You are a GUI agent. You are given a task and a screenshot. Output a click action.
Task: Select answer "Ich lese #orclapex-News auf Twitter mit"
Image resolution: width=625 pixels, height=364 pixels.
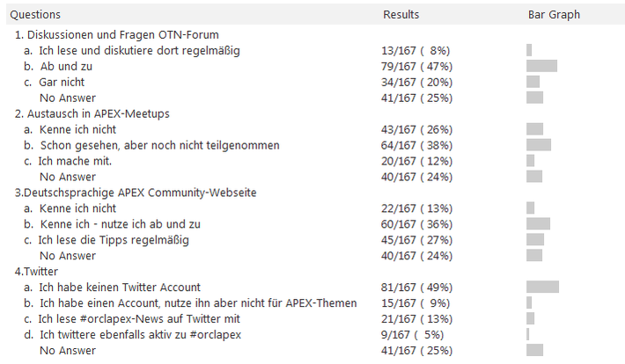tap(139, 319)
